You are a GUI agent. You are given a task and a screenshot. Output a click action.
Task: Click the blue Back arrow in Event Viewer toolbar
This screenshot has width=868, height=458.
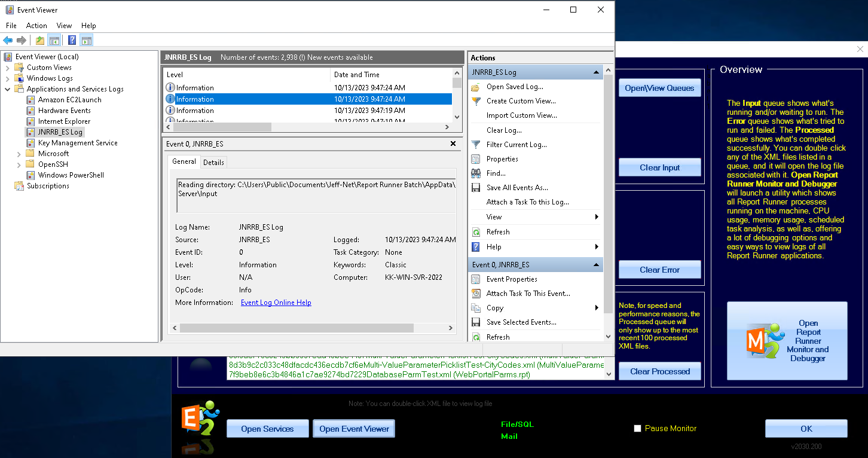click(x=8, y=41)
